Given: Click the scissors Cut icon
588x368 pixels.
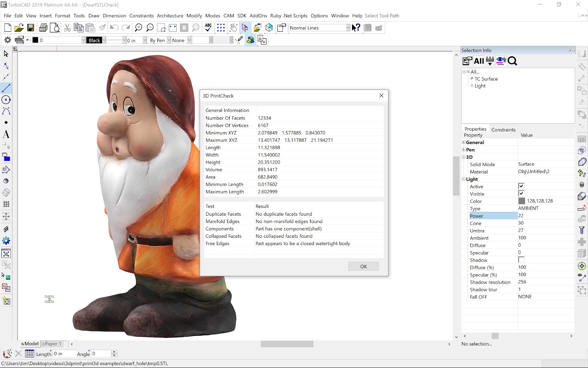Looking at the screenshot, I should coord(67,28).
